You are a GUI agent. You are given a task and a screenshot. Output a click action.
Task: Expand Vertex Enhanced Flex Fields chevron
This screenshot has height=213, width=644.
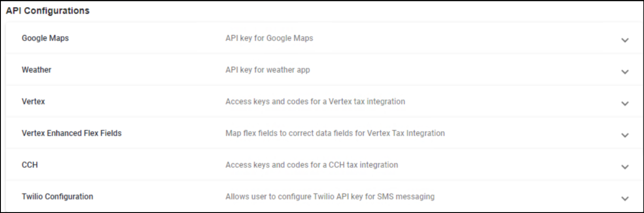point(625,135)
